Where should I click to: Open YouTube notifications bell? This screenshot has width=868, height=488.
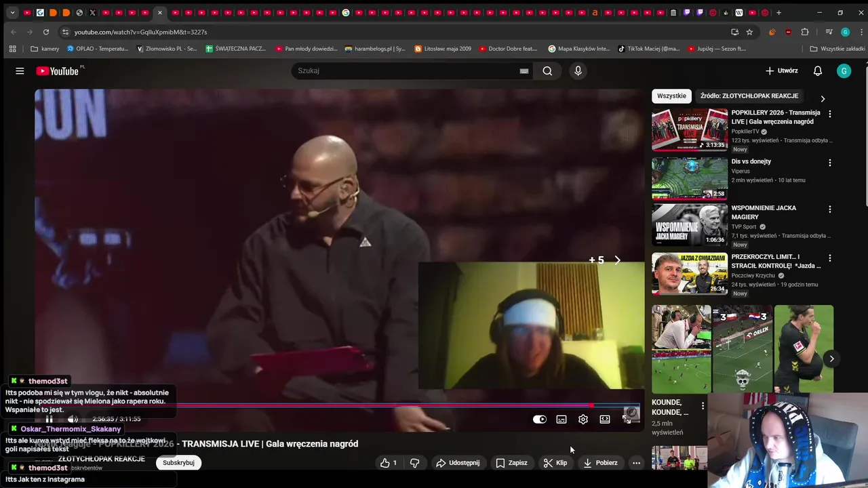point(818,70)
